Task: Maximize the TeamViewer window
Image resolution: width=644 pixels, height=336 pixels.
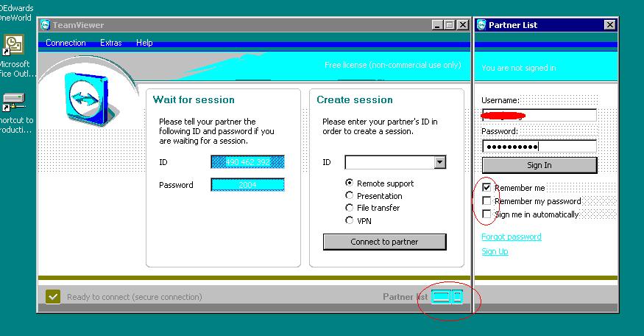Action: click(x=450, y=25)
